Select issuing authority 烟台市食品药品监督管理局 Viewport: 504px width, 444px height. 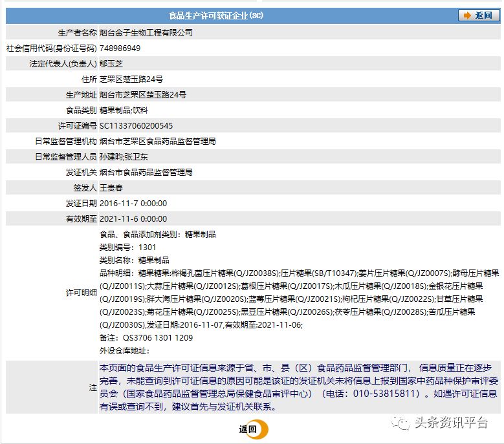[146, 173]
